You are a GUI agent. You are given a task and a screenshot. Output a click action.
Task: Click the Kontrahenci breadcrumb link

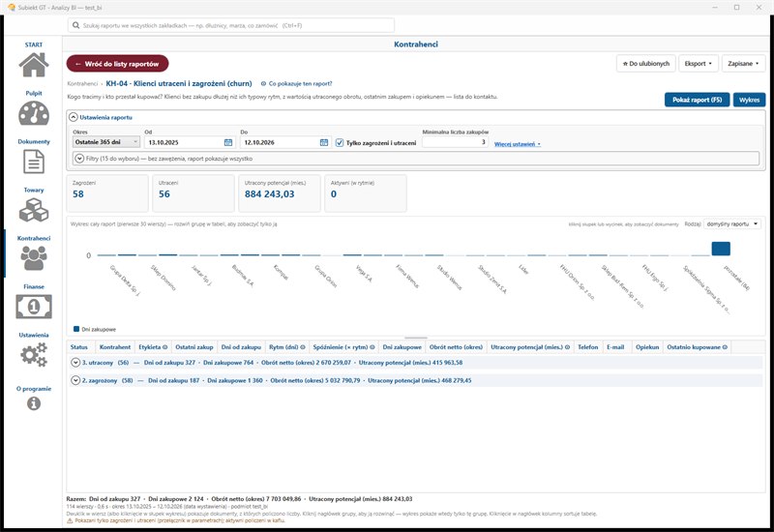(x=82, y=84)
